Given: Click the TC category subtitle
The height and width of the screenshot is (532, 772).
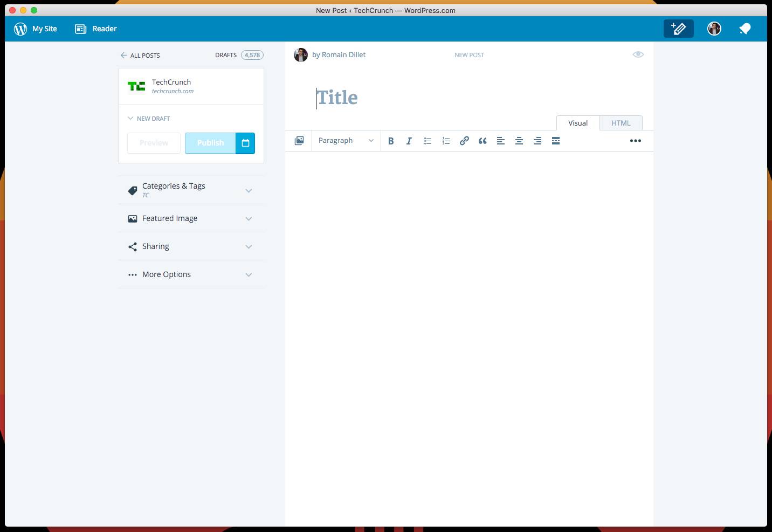Looking at the screenshot, I should [146, 195].
